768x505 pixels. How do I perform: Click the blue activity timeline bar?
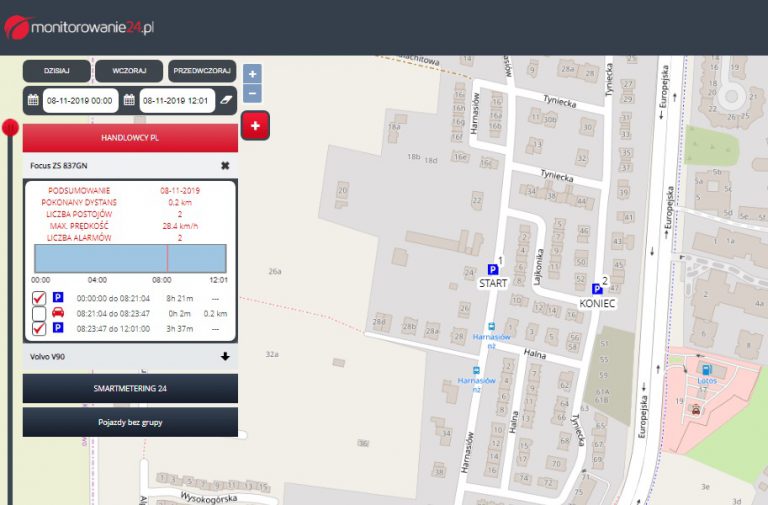[x=130, y=259]
